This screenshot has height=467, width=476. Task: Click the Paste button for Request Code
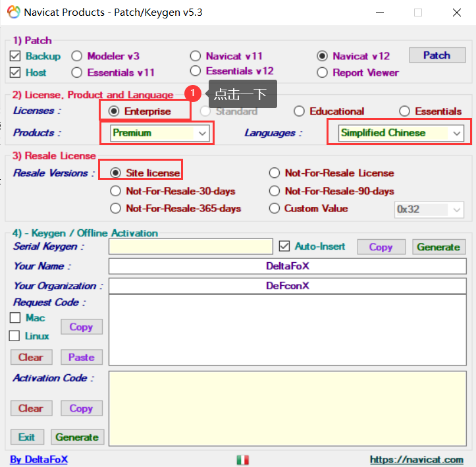[x=82, y=357]
